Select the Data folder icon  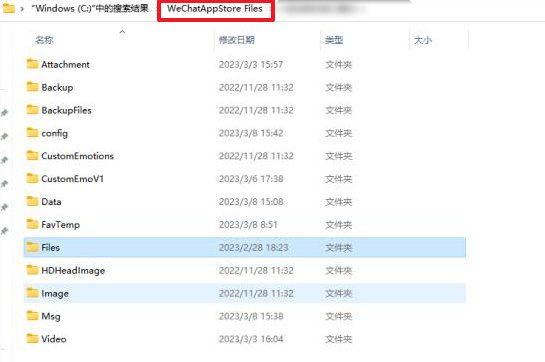pos(32,201)
